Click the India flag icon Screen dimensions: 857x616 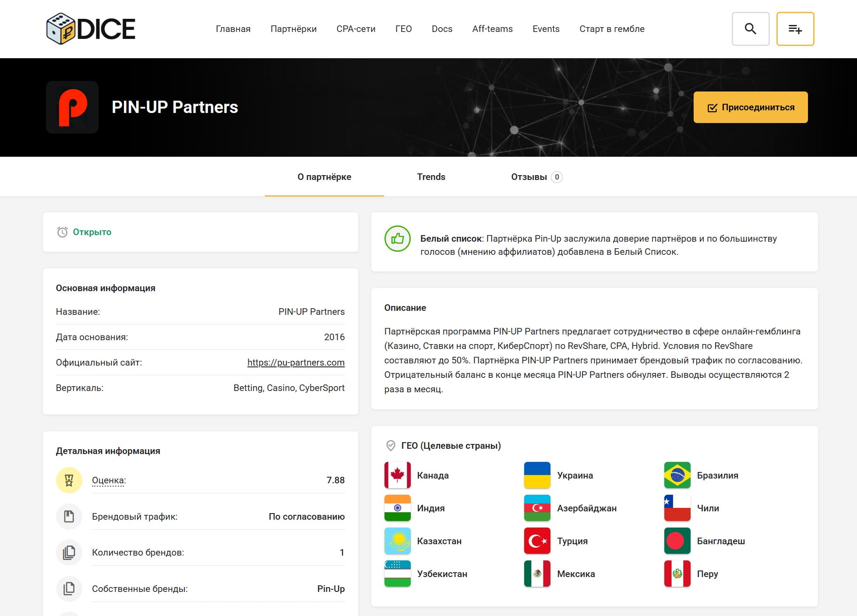click(398, 508)
